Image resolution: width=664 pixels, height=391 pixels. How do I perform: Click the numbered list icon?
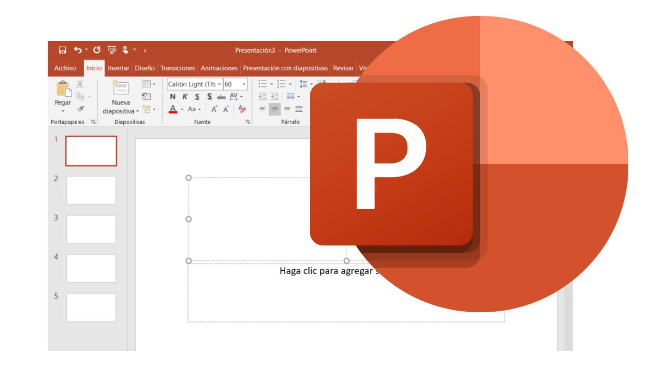coord(281,84)
